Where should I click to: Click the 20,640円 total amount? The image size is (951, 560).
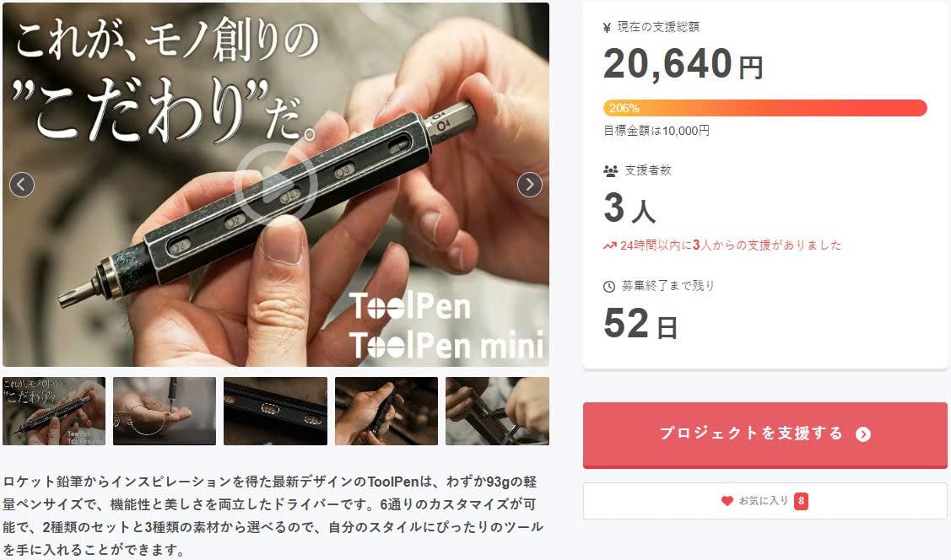pos(683,64)
